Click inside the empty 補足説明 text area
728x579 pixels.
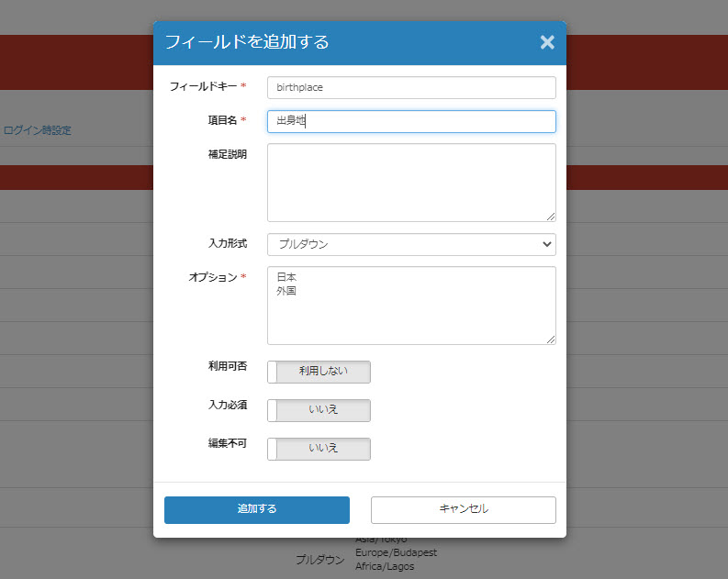pyautogui.click(x=411, y=182)
